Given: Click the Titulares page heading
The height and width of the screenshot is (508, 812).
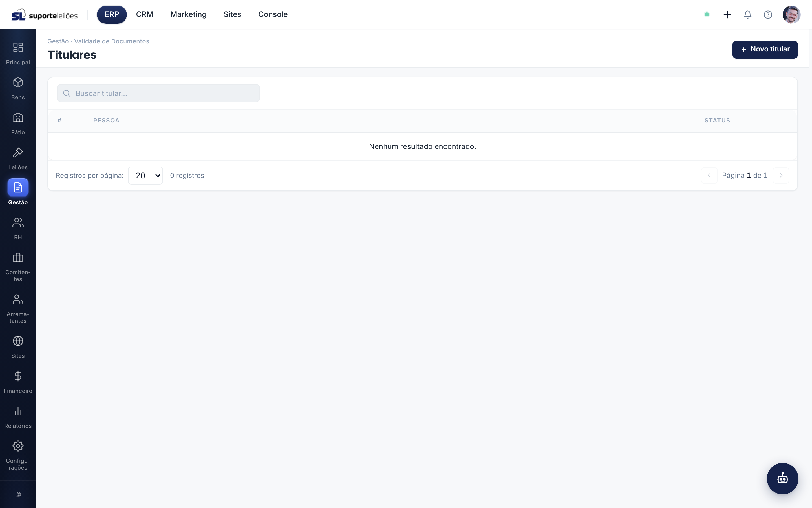Looking at the screenshot, I should [x=72, y=55].
